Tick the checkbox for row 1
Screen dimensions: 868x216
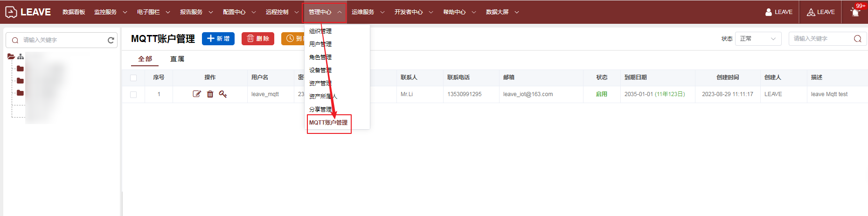(133, 95)
